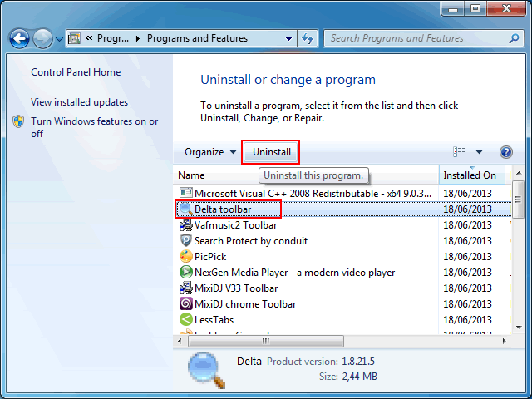The image size is (532, 399).
Task: Click the vertical scrollbar up arrow
Action: [x=519, y=174]
